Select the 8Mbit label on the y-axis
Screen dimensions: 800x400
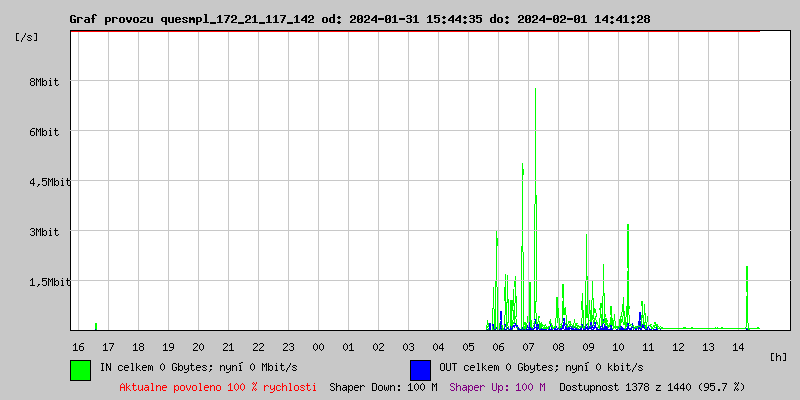pos(43,82)
